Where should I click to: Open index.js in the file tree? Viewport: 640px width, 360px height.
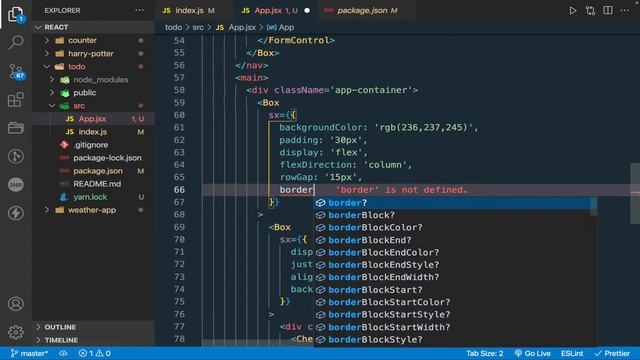[x=93, y=132]
